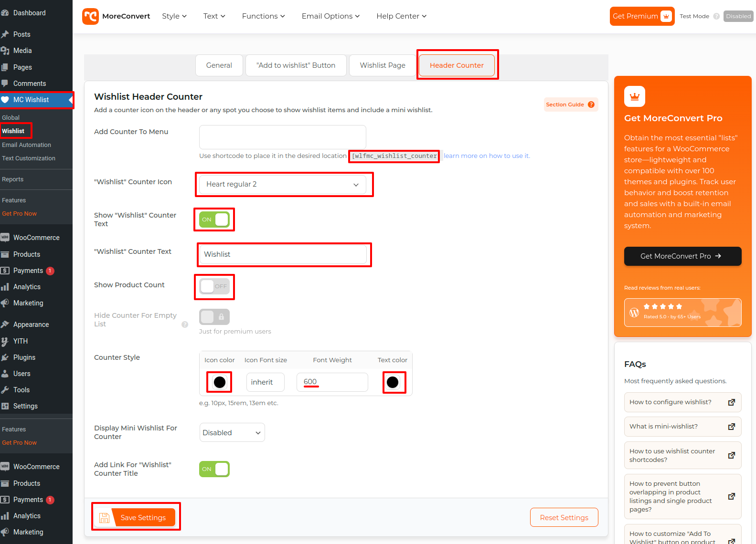Expand the Help Center menu
The height and width of the screenshot is (544, 756).
coord(401,16)
